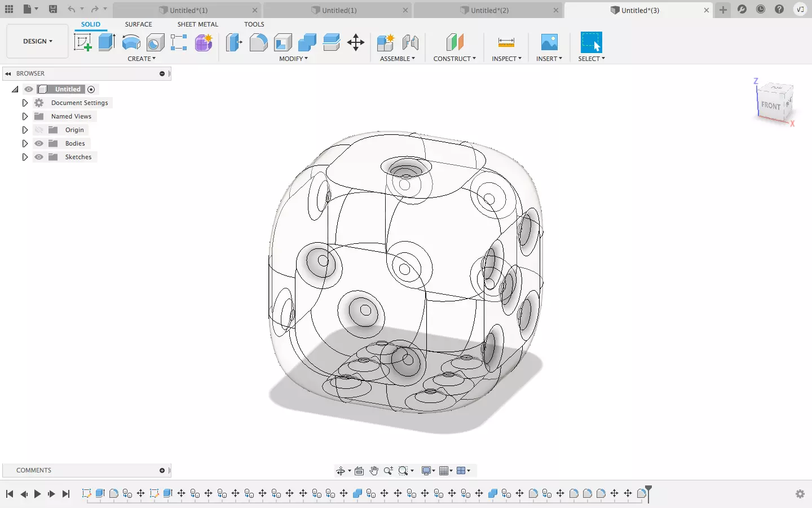This screenshot has height=508, width=812.
Task: Select the Create Sketch tool
Action: 82,42
